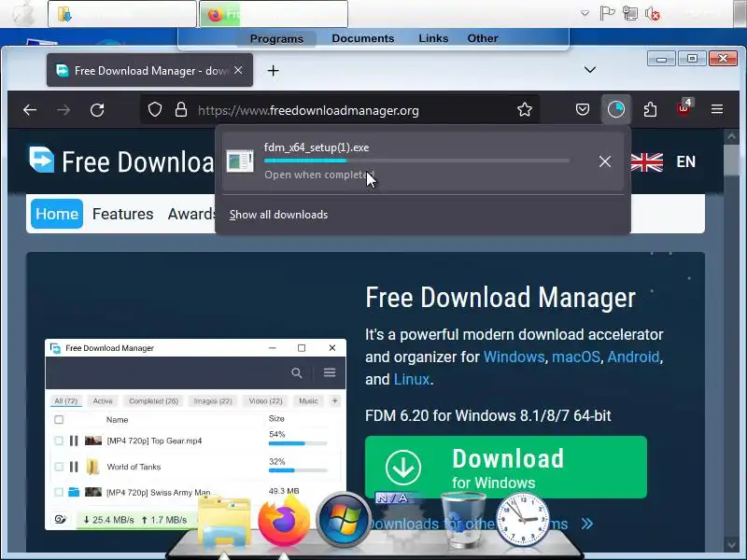Follow Downloads for other platforms link
This screenshot has width=747, height=560.
click(478, 524)
